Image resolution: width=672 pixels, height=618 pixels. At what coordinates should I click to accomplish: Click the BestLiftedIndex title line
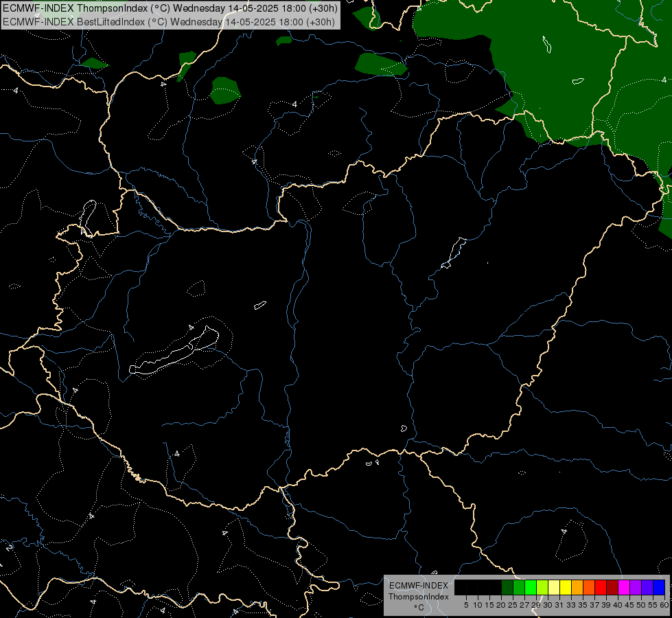168,22
